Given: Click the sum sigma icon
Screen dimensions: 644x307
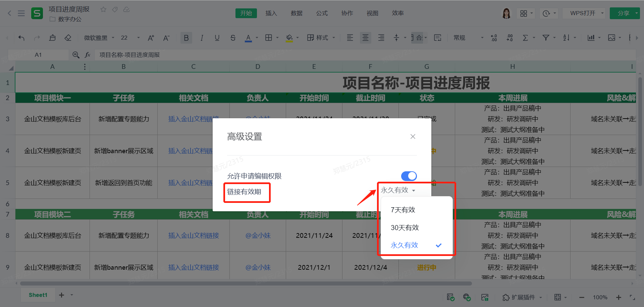Looking at the screenshot, I should coord(525,38).
